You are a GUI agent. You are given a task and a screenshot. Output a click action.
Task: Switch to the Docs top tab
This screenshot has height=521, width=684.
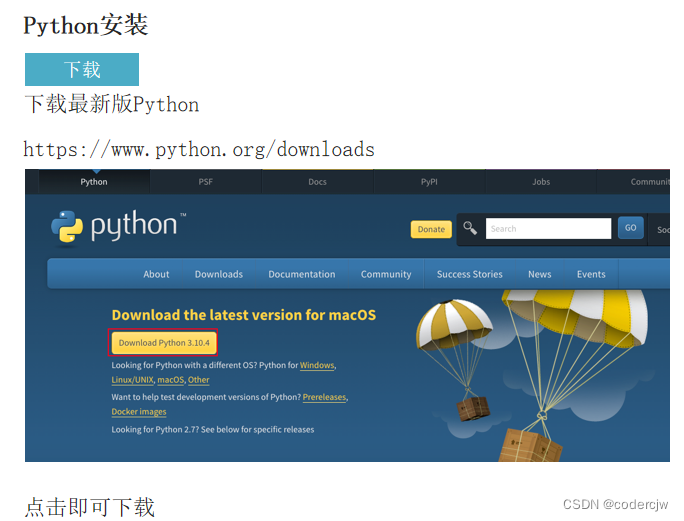pos(317,182)
